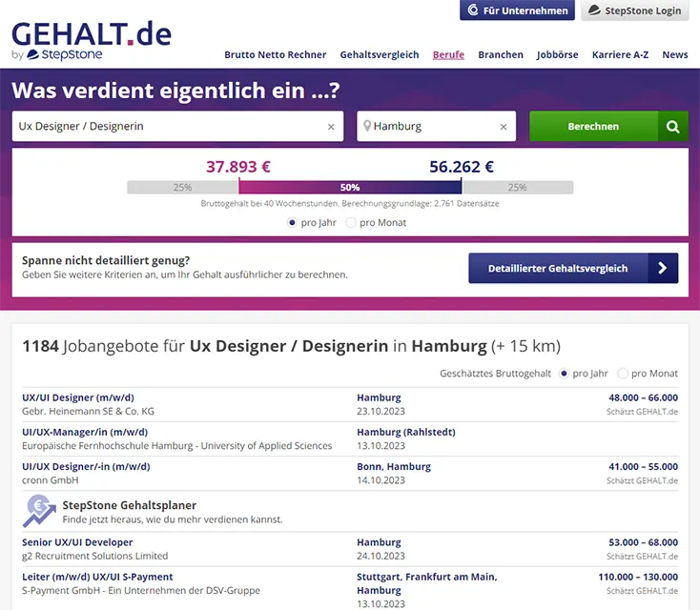This screenshot has height=610, width=700.
Task: Select pro Monat for Geschätztes Bruttogehalt
Action: click(x=623, y=373)
